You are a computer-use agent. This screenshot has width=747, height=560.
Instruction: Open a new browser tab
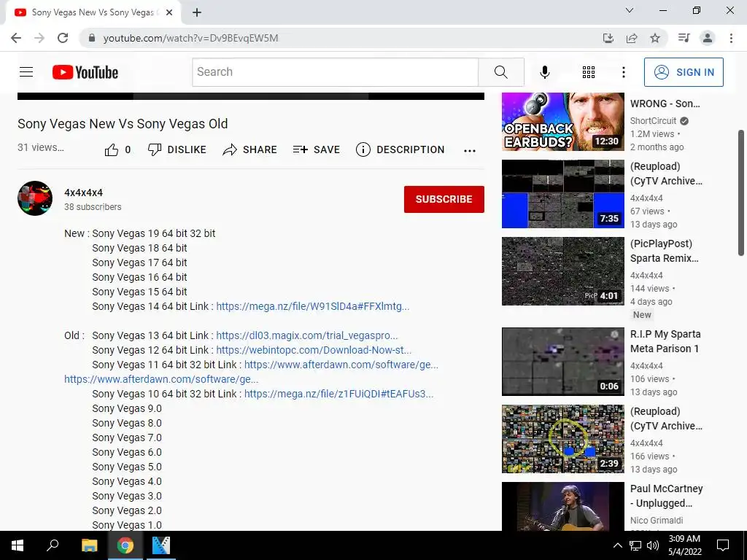(x=197, y=13)
